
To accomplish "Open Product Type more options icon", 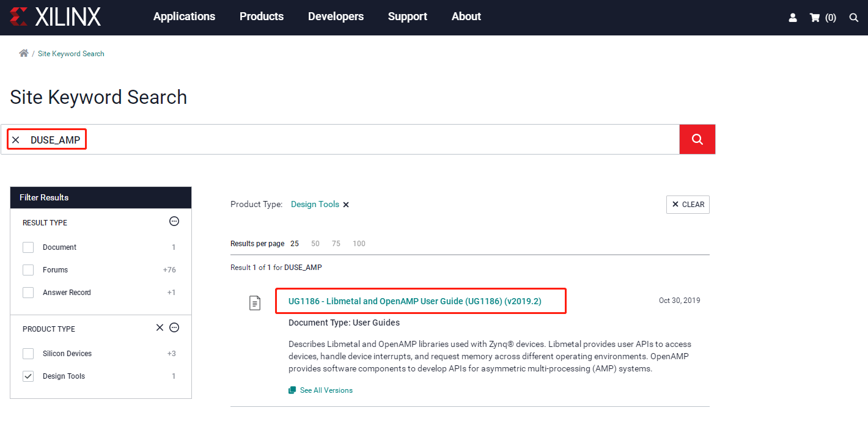I will (x=174, y=327).
